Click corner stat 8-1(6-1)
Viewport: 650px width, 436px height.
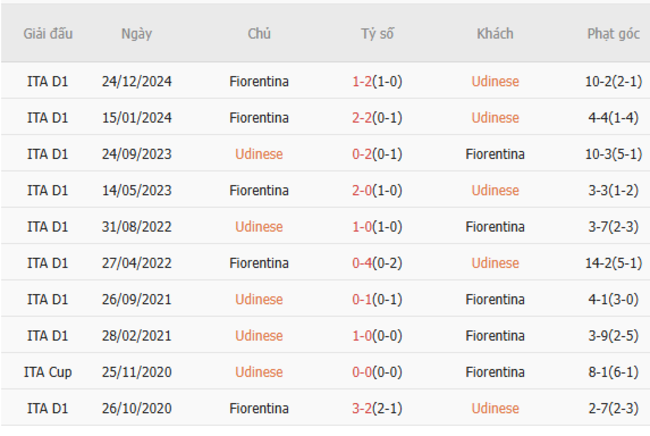click(613, 372)
